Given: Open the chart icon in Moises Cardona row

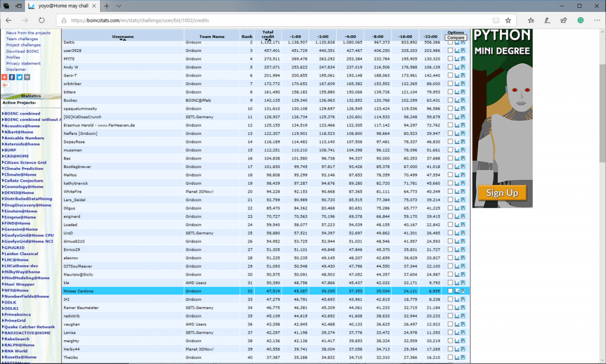Looking at the screenshot, I should pos(457,291).
